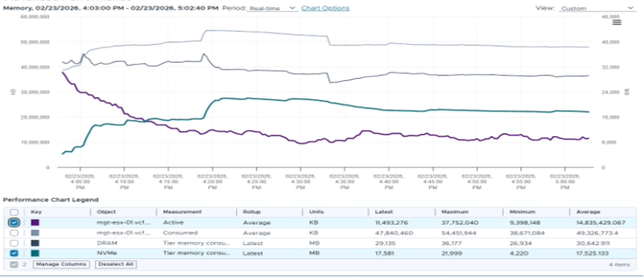The width and height of the screenshot is (644, 277).
Task: Click the Manage Columns button
Action: pos(61,264)
